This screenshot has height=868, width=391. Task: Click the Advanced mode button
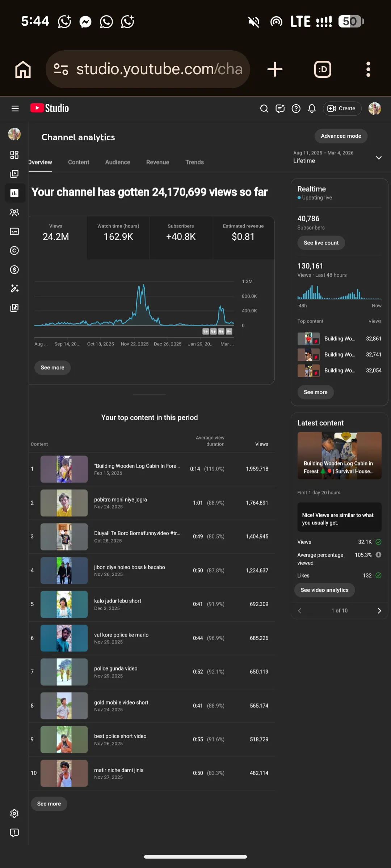[x=341, y=136]
